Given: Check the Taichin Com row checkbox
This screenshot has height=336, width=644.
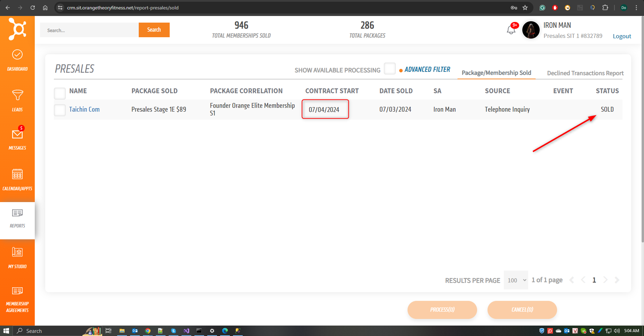Looking at the screenshot, I should coord(60,110).
